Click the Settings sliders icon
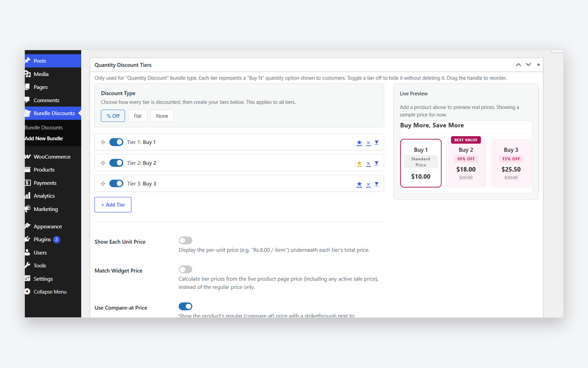Screen dimensions: 588x368 coord(28,279)
